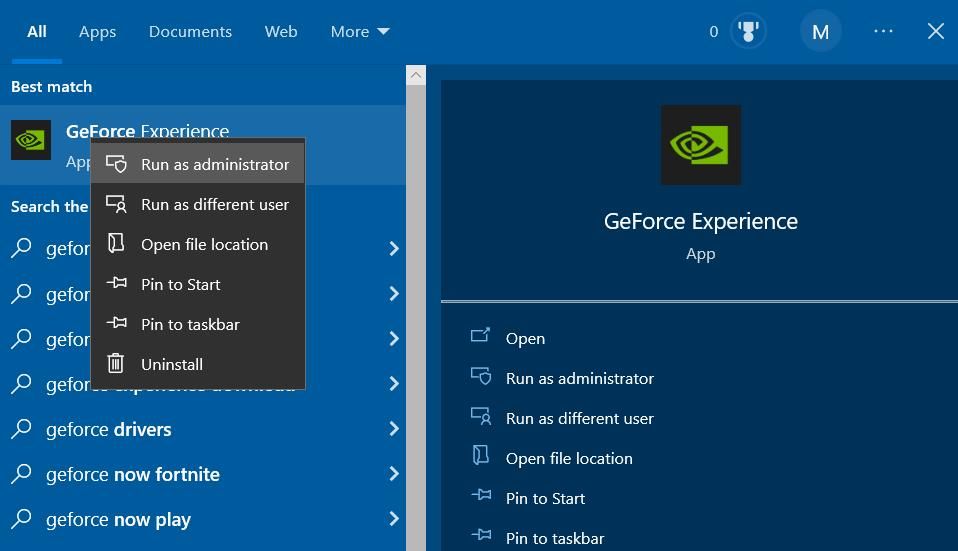
Task: Click pin icon beside details pane Pin to Start
Action: point(481,494)
